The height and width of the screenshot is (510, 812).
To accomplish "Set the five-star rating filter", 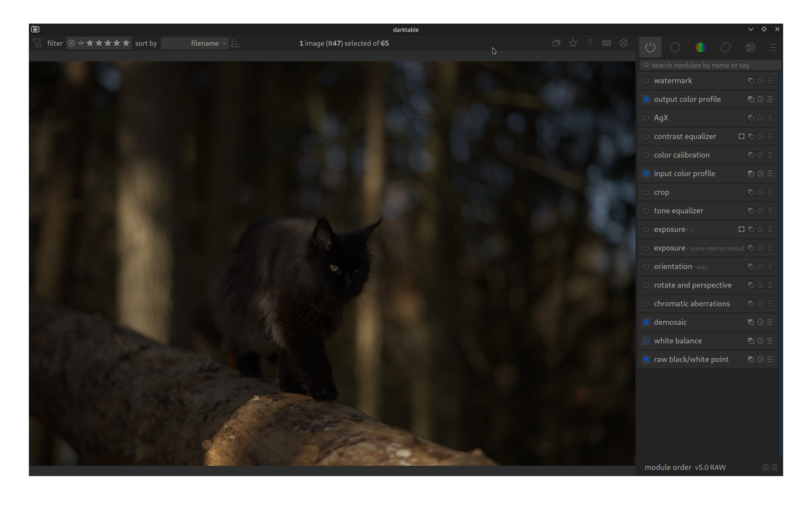I will [x=126, y=43].
